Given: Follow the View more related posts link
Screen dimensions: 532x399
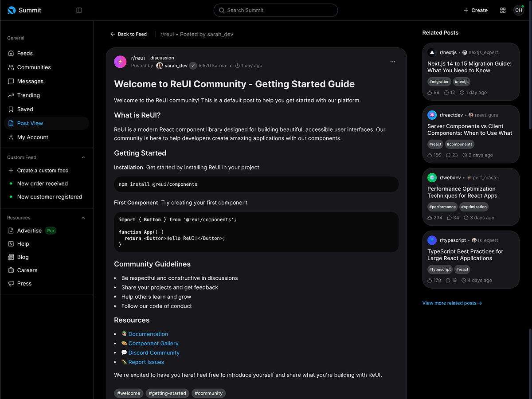Looking at the screenshot, I should click(x=452, y=303).
